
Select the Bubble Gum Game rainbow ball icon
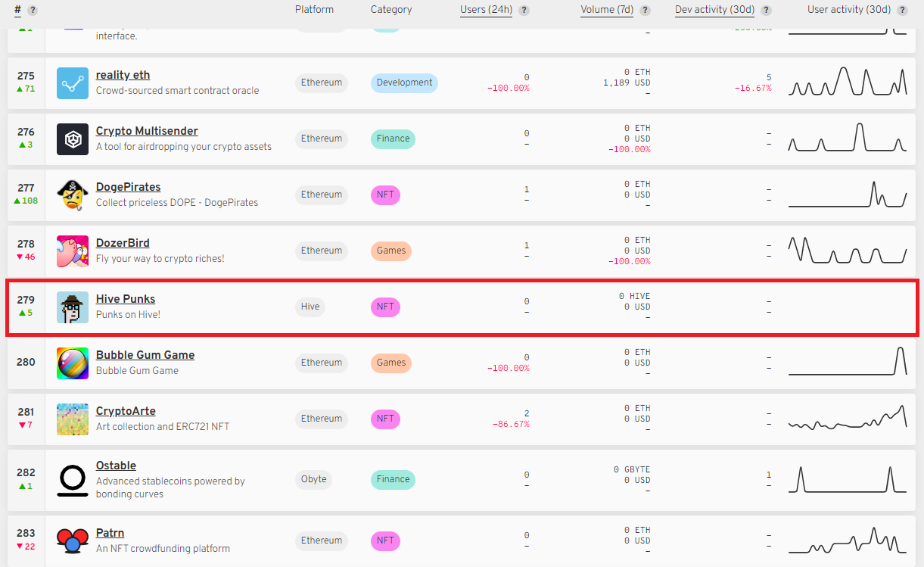pos(73,363)
